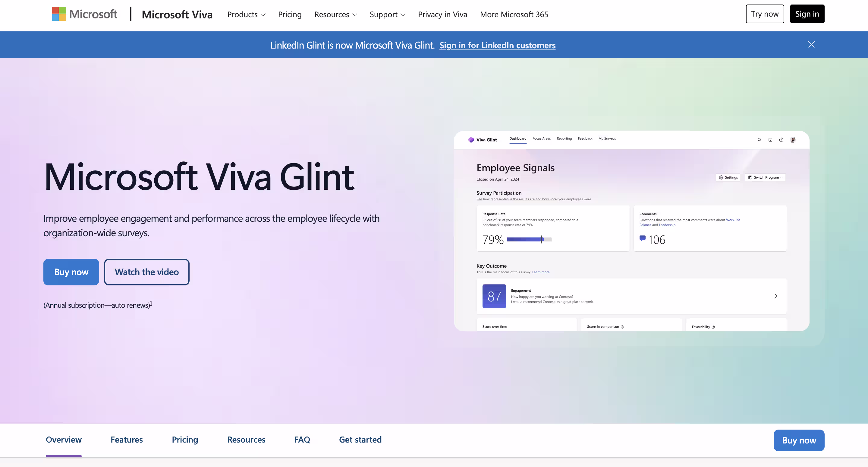Click the Viva Glint logo icon

pyautogui.click(x=471, y=140)
